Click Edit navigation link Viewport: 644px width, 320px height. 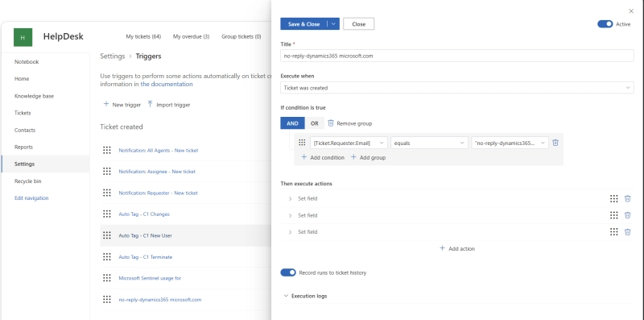31,197
